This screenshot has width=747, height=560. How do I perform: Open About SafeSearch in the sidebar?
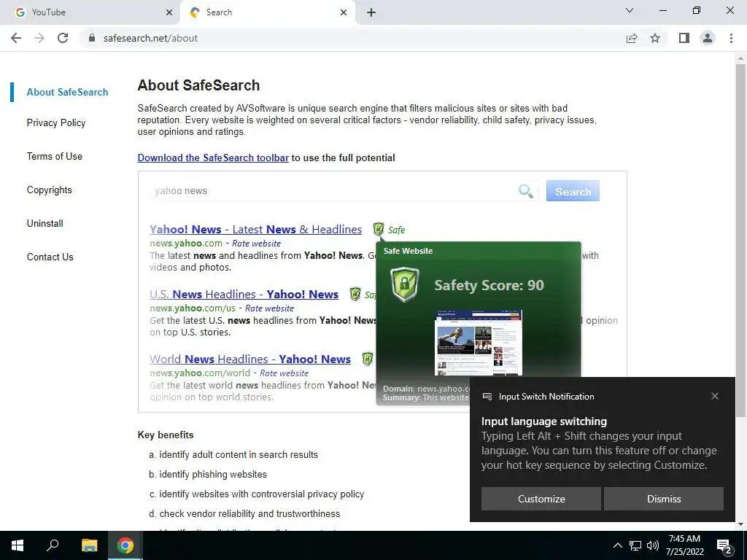(x=67, y=92)
